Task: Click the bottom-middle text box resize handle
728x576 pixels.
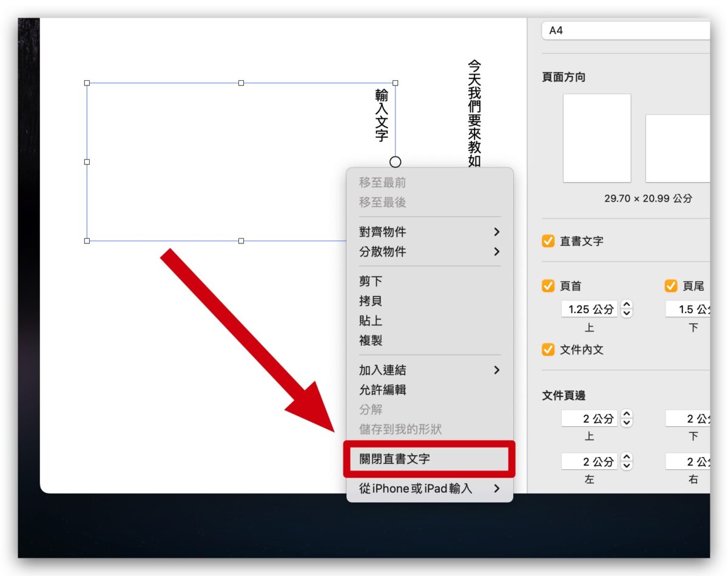Action: point(241,241)
